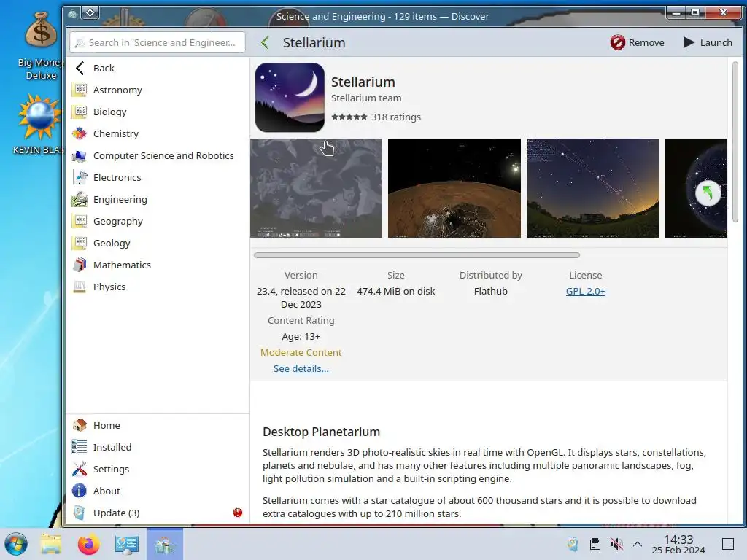The width and height of the screenshot is (747, 560).
Task: Click the 318 ratings text
Action: tap(396, 117)
